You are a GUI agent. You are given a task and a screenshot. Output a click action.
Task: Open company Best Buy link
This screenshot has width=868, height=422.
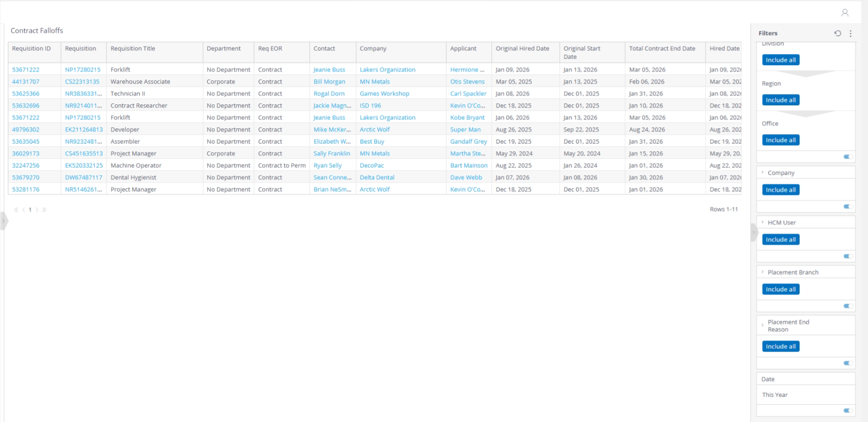pos(372,141)
